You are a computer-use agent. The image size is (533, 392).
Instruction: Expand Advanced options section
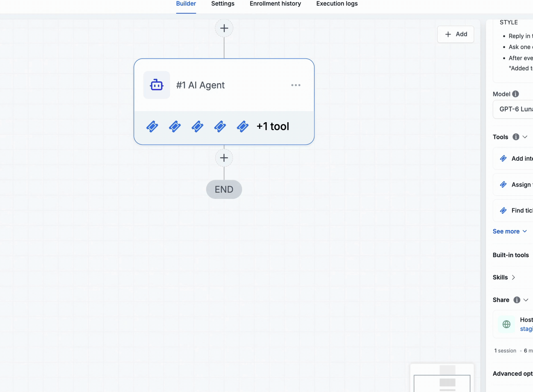[x=512, y=374]
